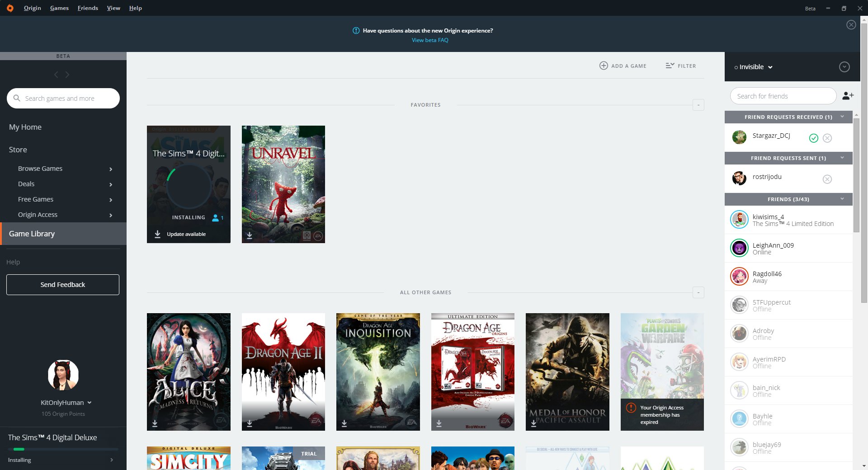This screenshot has width=868, height=470.
Task: Open the Invisible status dropdown
Action: (x=754, y=67)
